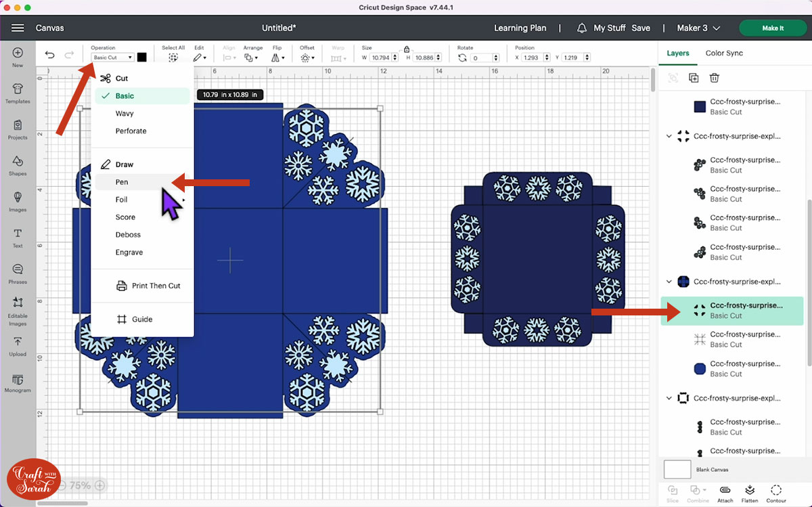The image size is (812, 507).
Task: Click the Save link in header
Action: point(641,28)
